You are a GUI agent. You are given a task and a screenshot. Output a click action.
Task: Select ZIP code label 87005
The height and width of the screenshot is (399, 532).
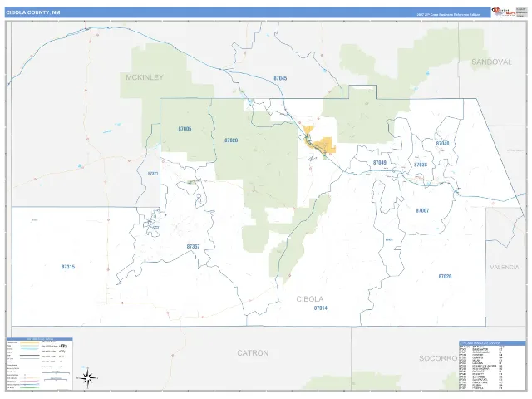(185, 129)
